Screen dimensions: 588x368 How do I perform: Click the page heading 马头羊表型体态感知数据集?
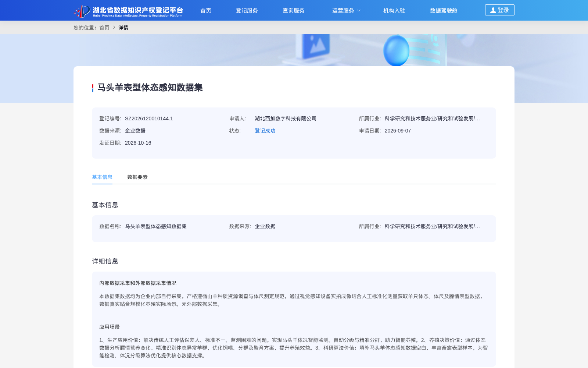[x=150, y=88]
